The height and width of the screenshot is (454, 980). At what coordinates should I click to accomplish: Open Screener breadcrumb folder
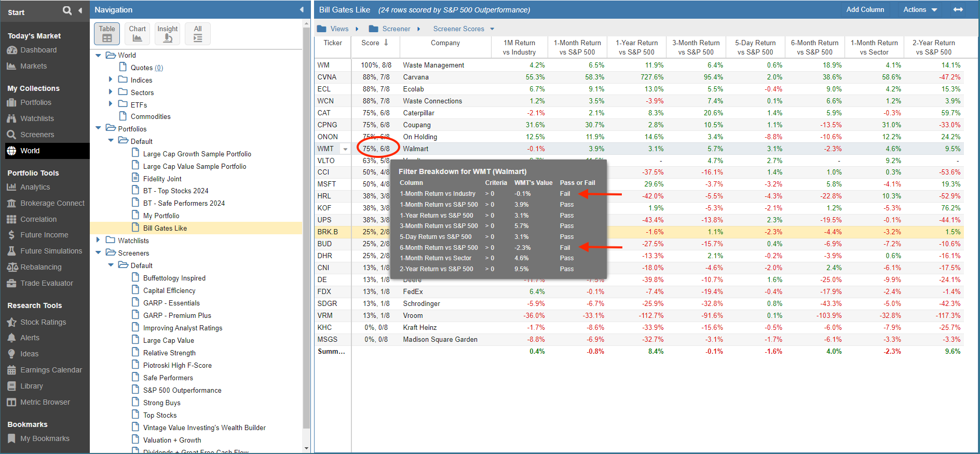tap(389, 29)
